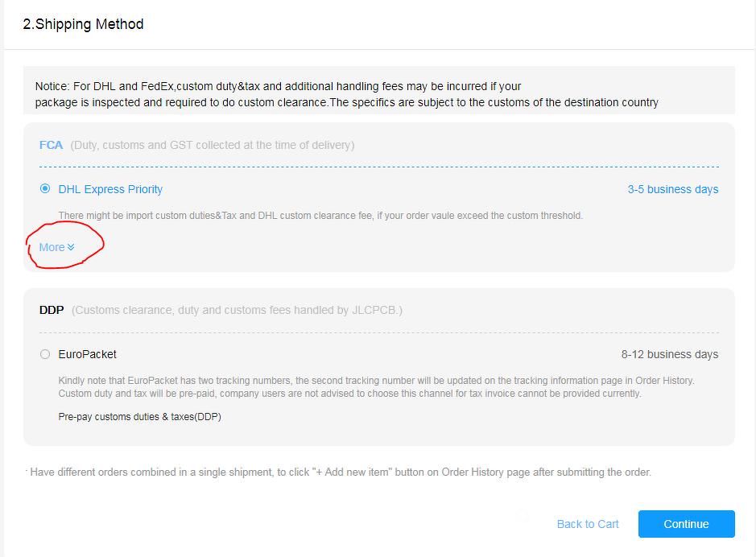Viewport: 756px width, 557px height.
Task: Click the EuroPacket shipping label
Action: (88, 354)
